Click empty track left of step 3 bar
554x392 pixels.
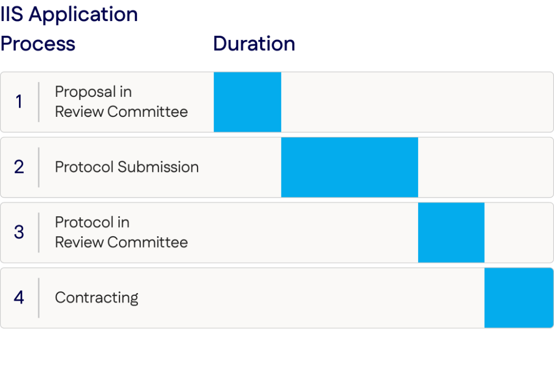click(303, 232)
